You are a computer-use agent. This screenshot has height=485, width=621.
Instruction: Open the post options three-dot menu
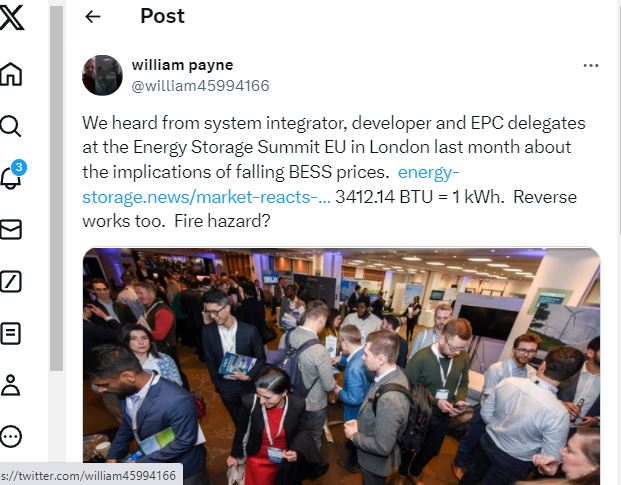591,65
